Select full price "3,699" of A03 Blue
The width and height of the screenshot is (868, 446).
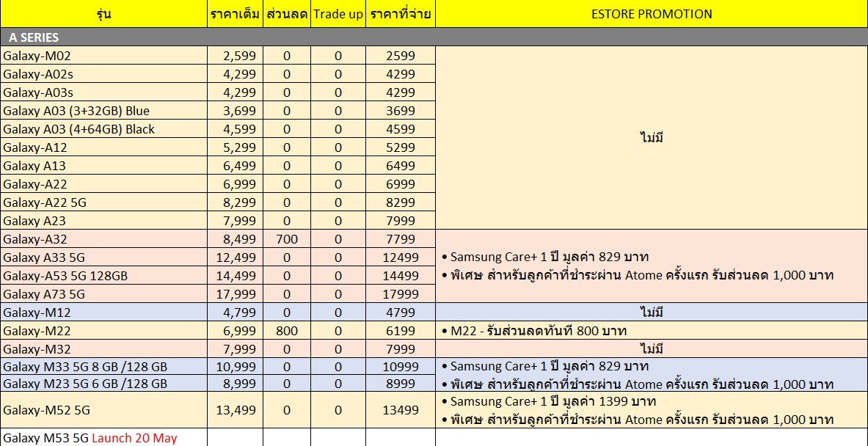[x=240, y=111]
